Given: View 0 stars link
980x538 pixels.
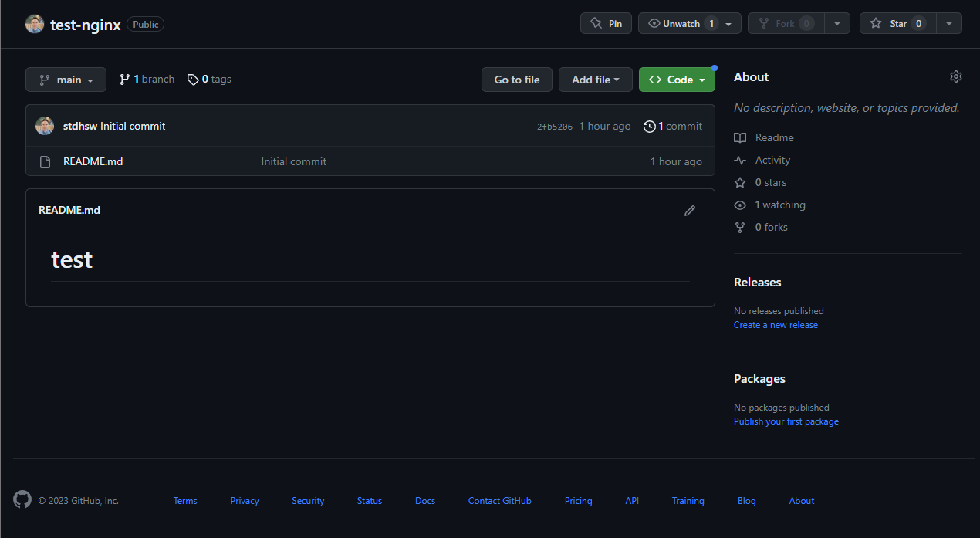Looking at the screenshot, I should tap(760, 182).
